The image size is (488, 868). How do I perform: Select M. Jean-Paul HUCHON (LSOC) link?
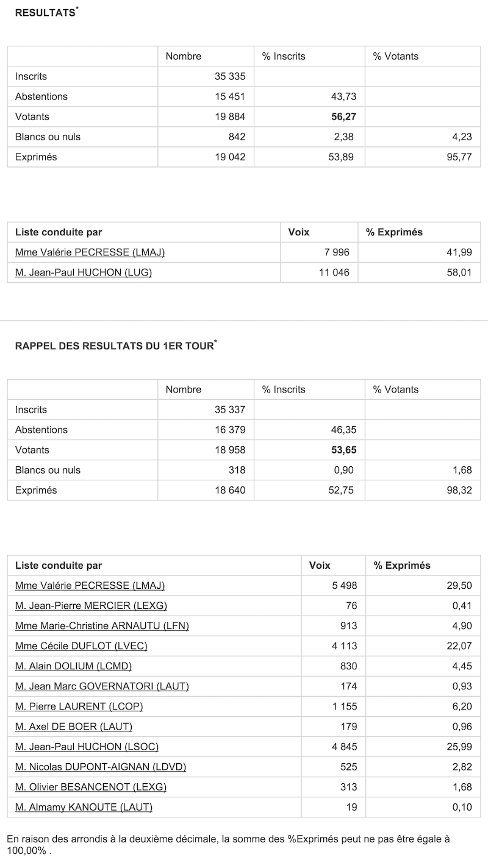click(87, 747)
